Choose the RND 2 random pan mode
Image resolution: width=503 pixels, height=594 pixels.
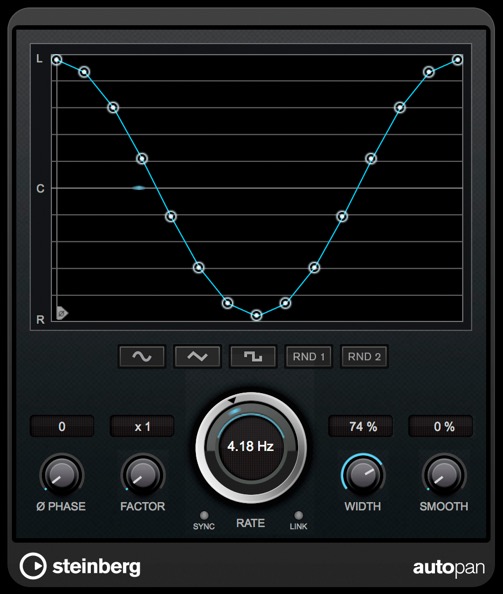(364, 356)
